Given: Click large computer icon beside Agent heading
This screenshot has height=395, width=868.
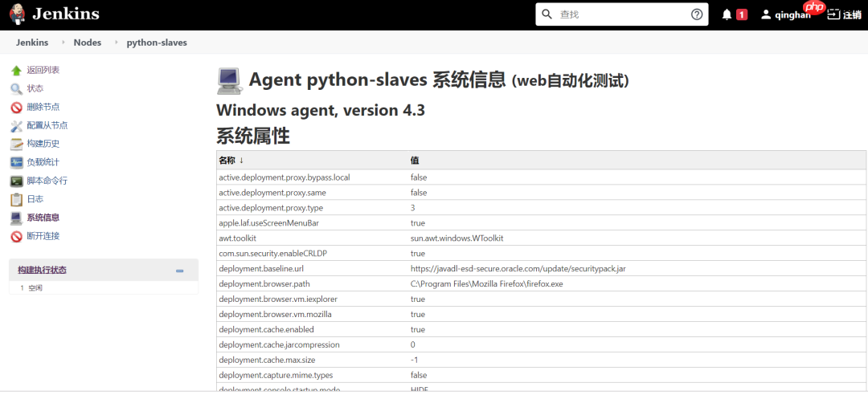Looking at the screenshot, I should tap(229, 81).
